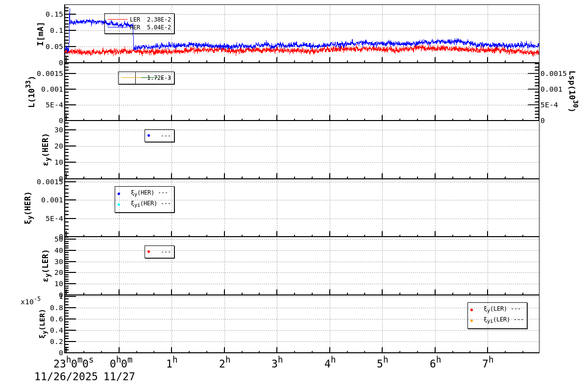Click the 5E-4 tick on L(10^33) axis
This screenshot has height=391, width=588.
54,105
